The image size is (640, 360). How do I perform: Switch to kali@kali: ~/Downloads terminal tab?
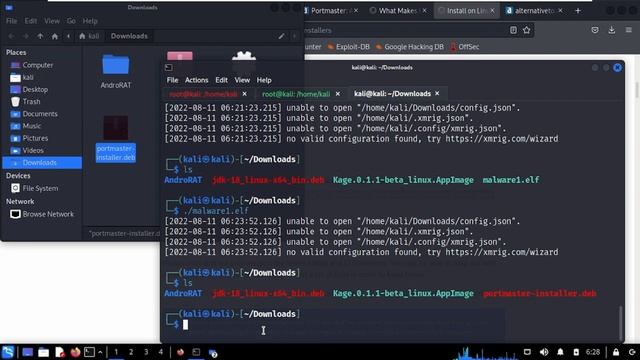coord(392,93)
